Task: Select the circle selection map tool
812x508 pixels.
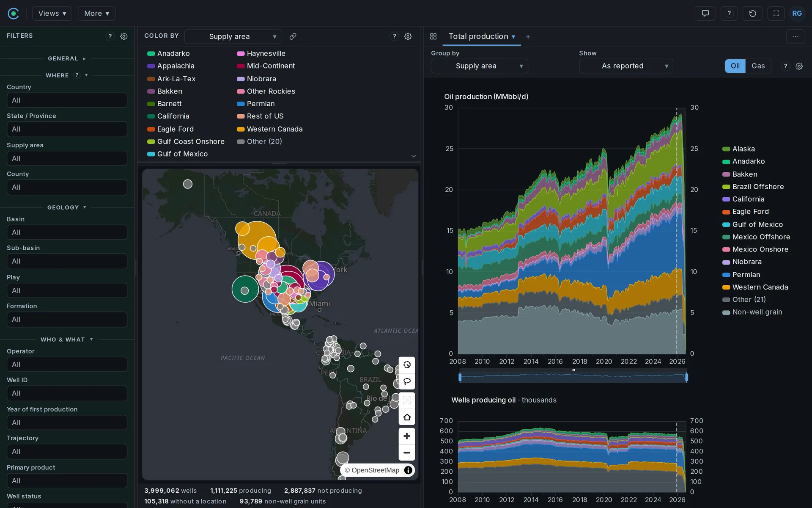Action: [x=407, y=365]
